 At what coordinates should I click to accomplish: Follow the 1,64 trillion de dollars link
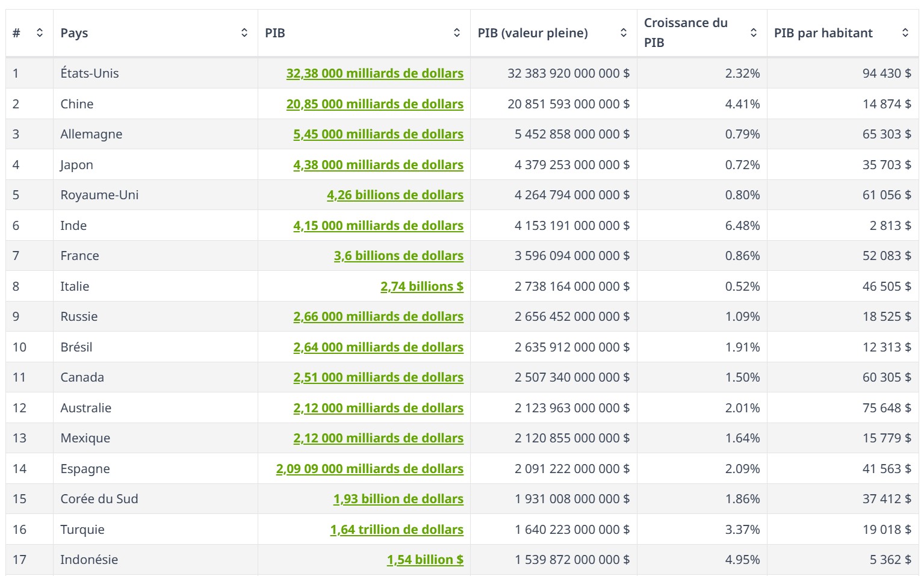(397, 530)
